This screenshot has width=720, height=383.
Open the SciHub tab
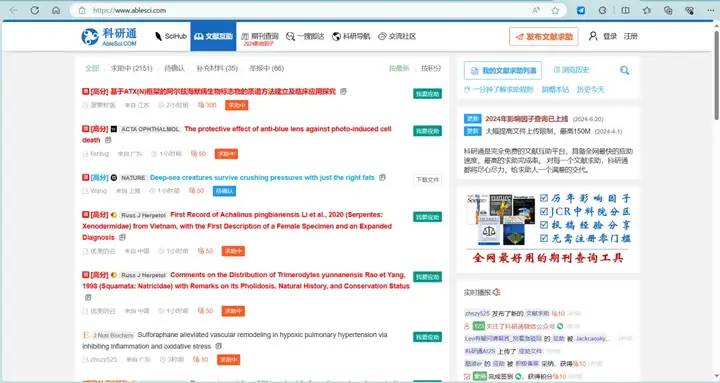(170, 36)
